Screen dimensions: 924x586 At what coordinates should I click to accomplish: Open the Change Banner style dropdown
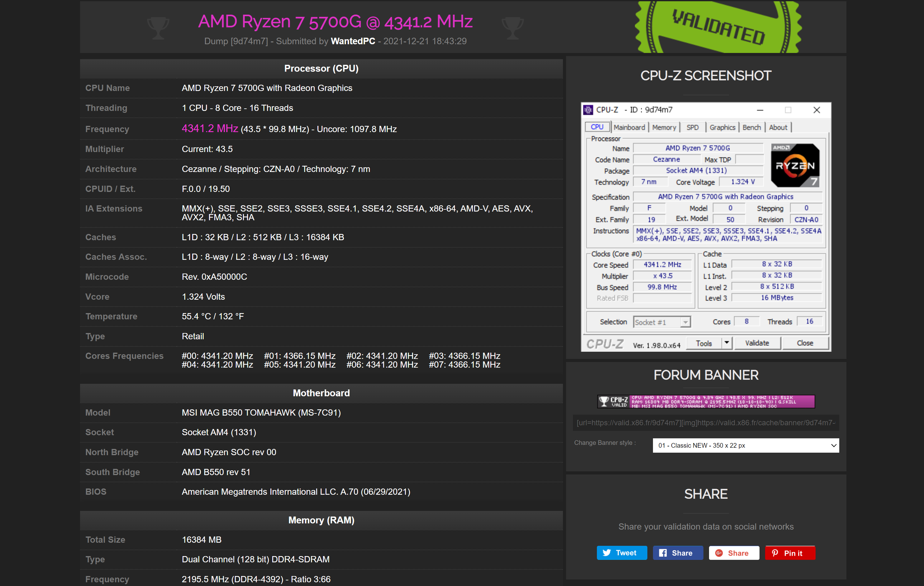745,445
